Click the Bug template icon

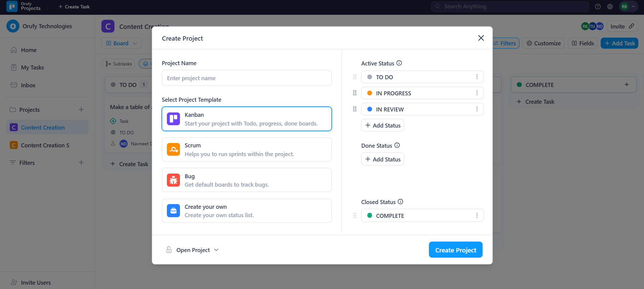[x=173, y=180]
